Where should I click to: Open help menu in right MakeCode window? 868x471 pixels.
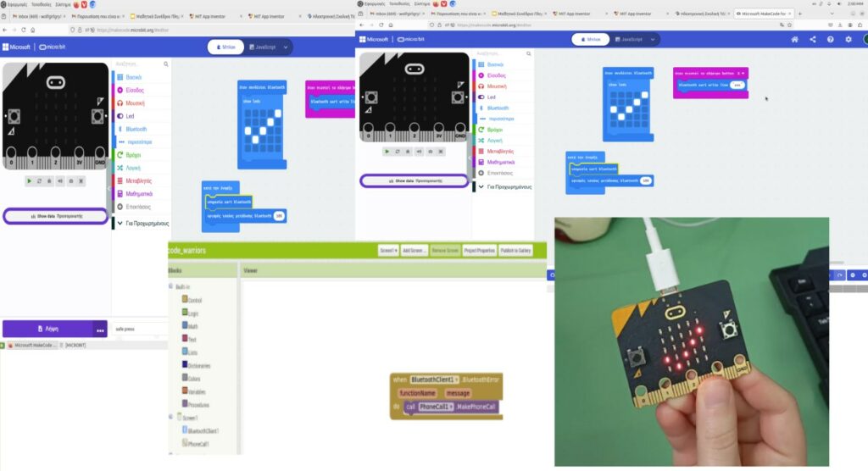(x=831, y=39)
